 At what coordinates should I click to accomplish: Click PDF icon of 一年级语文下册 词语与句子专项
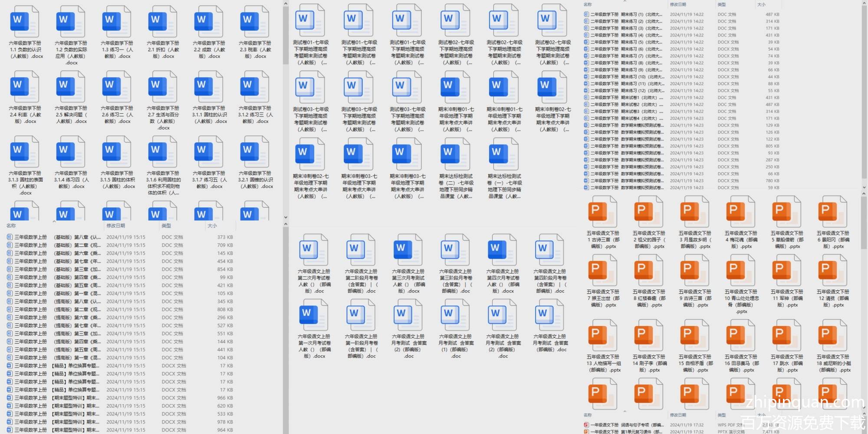[x=586, y=425]
